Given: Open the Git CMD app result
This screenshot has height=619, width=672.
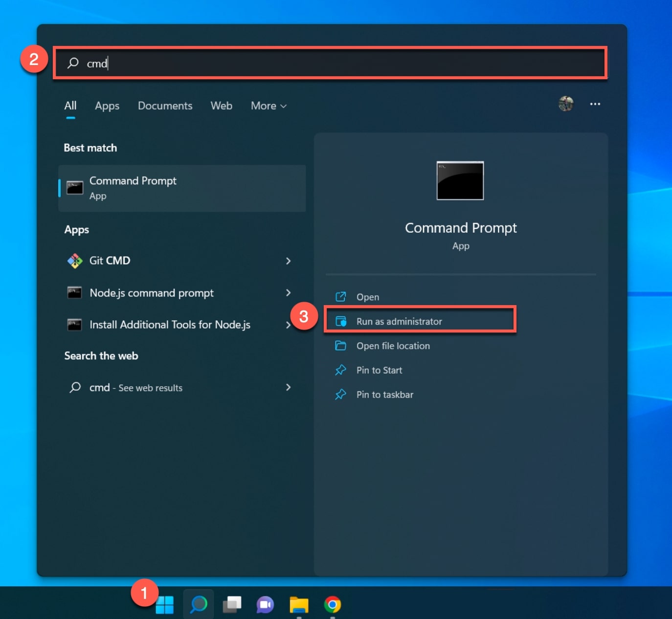Looking at the screenshot, I should tap(182, 261).
